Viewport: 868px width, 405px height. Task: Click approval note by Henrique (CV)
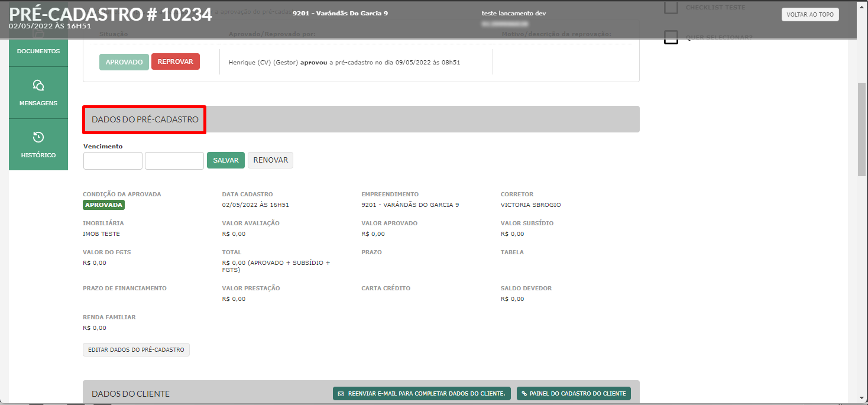tap(344, 62)
